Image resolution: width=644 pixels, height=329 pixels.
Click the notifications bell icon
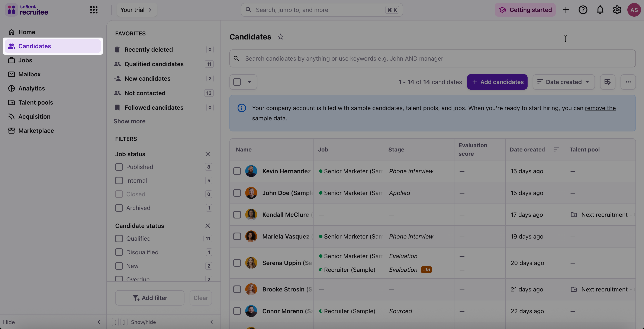pos(600,10)
